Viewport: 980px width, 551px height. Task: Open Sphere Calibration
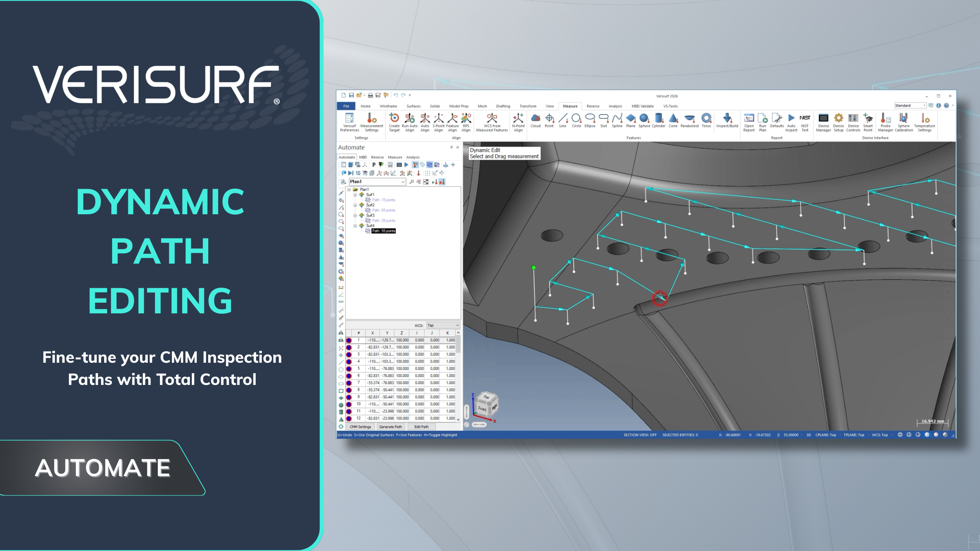(904, 122)
